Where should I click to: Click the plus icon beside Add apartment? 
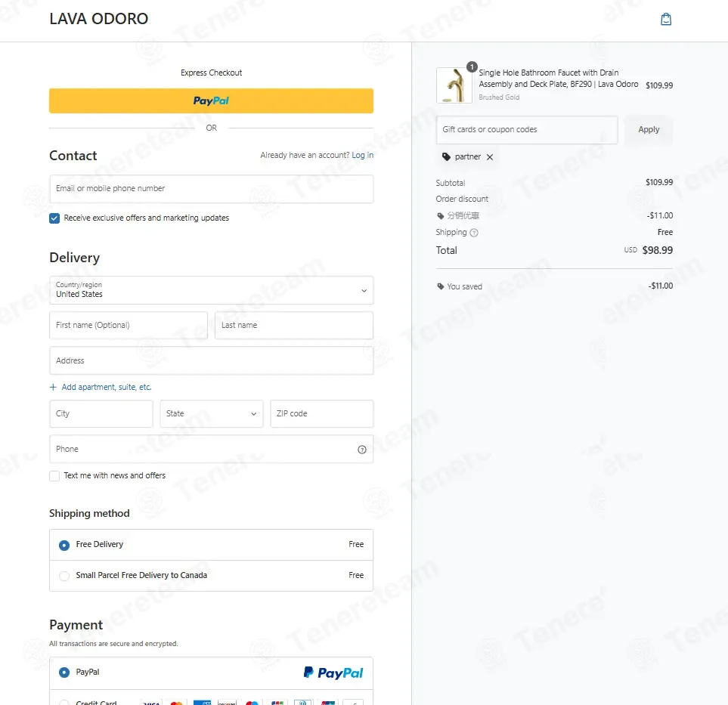(53, 387)
